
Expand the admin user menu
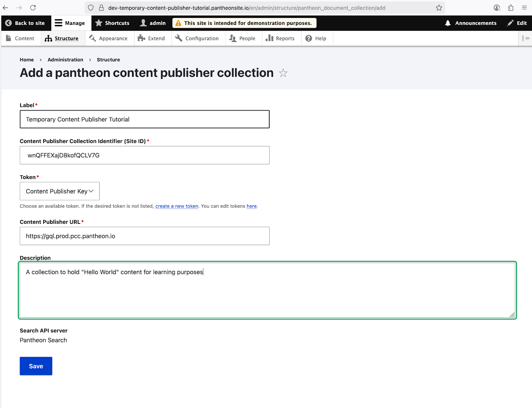[x=153, y=23]
